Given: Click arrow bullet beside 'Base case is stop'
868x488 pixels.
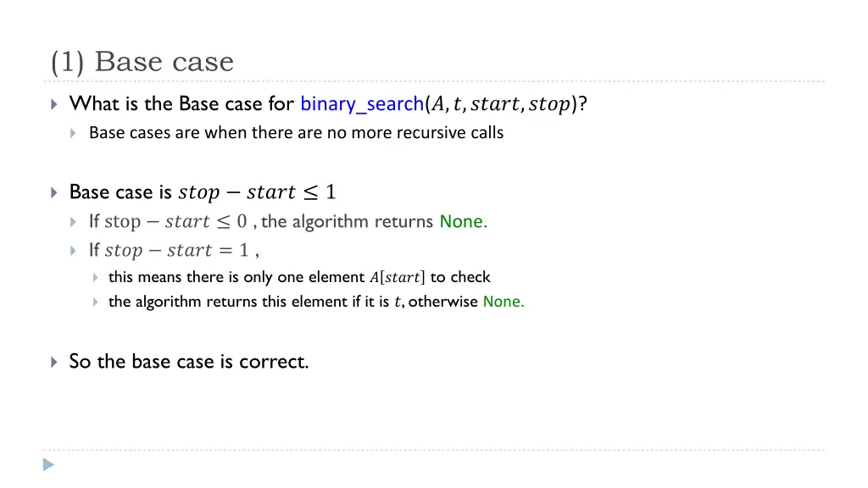Looking at the screenshot, I should [53, 192].
